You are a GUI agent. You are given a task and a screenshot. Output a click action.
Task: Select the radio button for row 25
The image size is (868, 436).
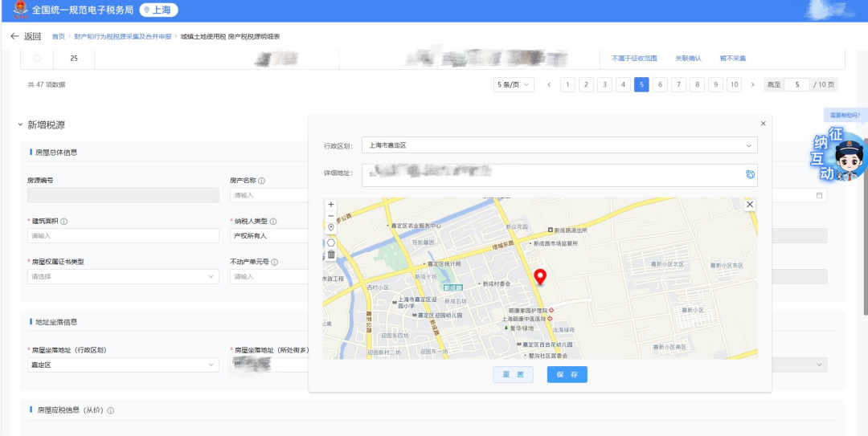(x=37, y=58)
